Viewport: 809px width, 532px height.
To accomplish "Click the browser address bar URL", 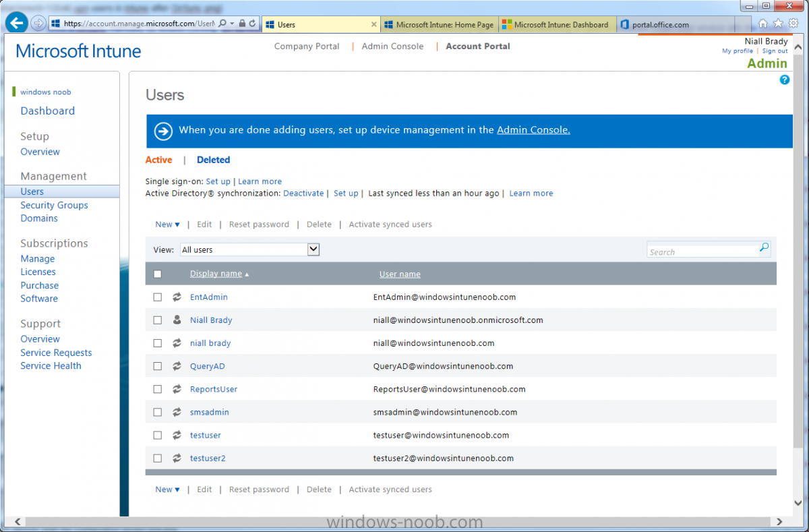I will click(x=138, y=24).
